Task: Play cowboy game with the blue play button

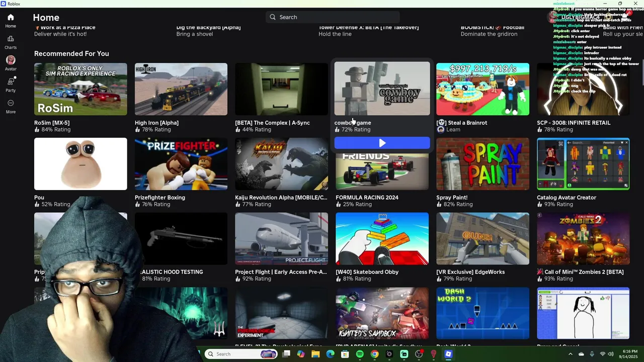Action: 382,143
